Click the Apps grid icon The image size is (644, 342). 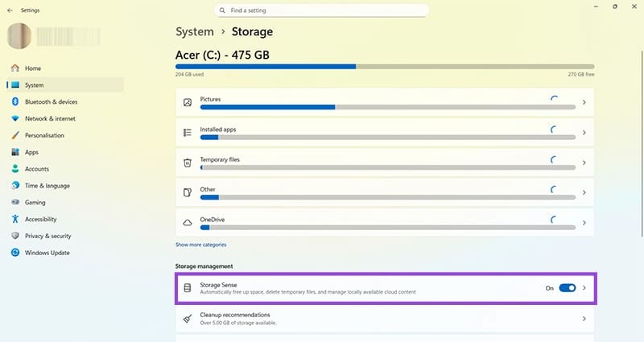coord(15,152)
